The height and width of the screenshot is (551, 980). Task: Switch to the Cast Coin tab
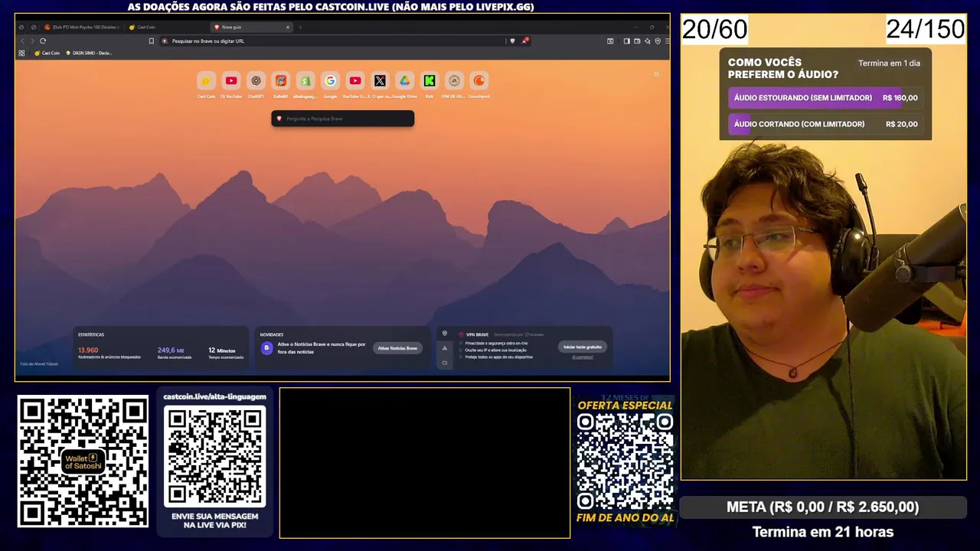tap(164, 27)
